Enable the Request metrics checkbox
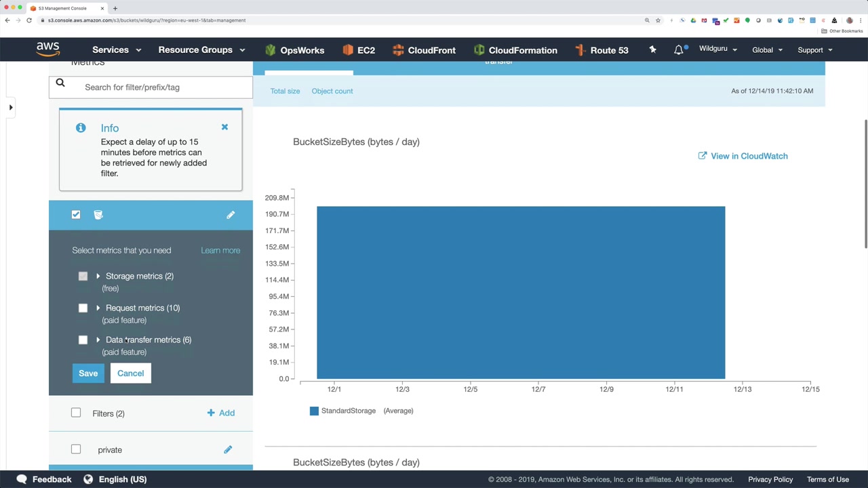 [83, 308]
